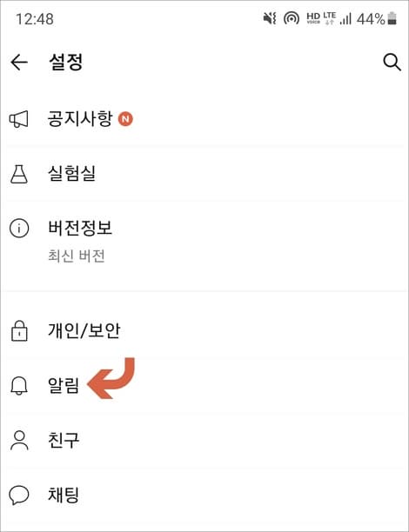
Task: Tap the bell icon for 알림
Action: coord(19,386)
